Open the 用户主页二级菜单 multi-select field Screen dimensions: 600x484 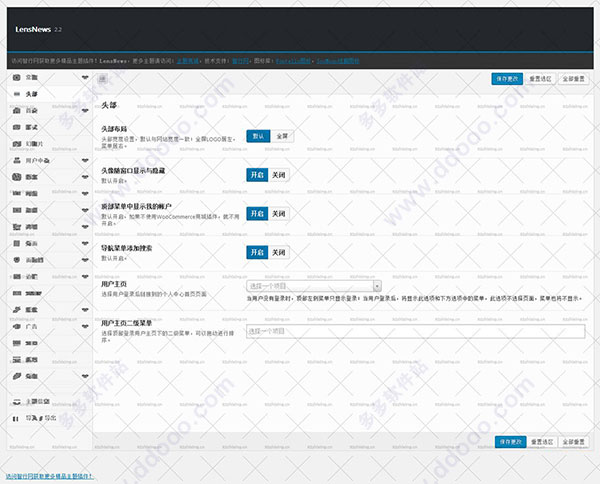[x=416, y=331]
